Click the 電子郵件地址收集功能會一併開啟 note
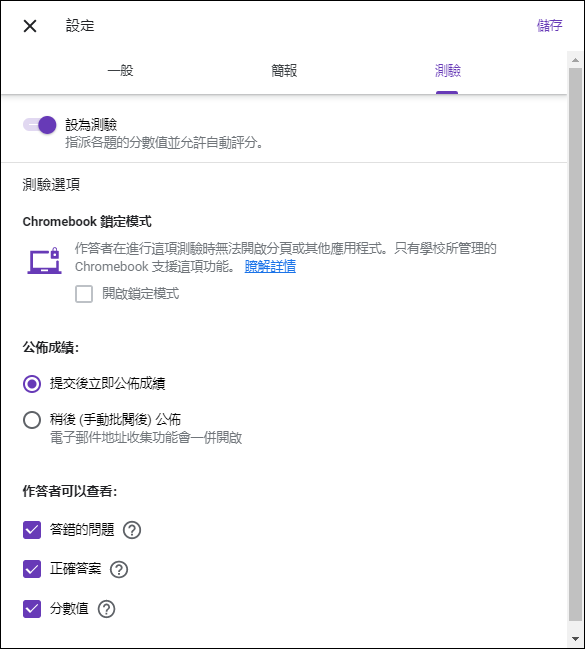585x649 pixels. coord(146,437)
